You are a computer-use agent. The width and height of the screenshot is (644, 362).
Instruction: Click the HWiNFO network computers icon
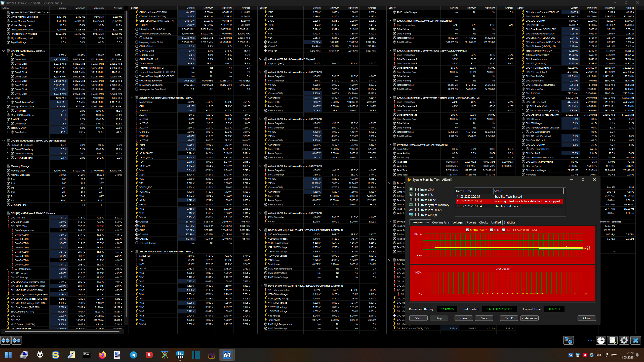[x=568, y=340]
